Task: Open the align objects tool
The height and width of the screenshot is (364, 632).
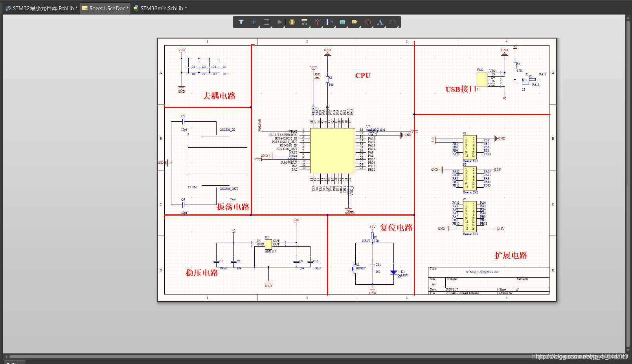Action: coord(279,22)
